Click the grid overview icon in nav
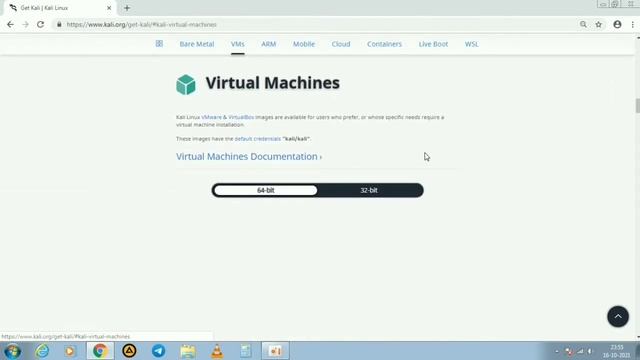The height and width of the screenshot is (360, 640). pyautogui.click(x=159, y=44)
